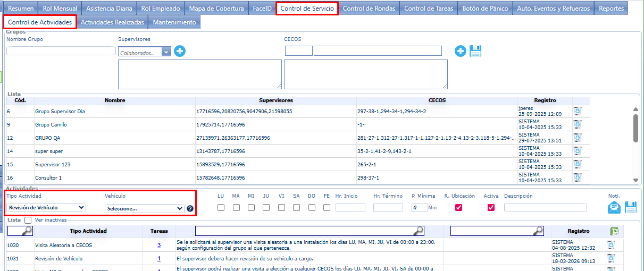This screenshot has height=271, width=644.
Task: Open the Tipo Actividad dropdown
Action: (46, 208)
